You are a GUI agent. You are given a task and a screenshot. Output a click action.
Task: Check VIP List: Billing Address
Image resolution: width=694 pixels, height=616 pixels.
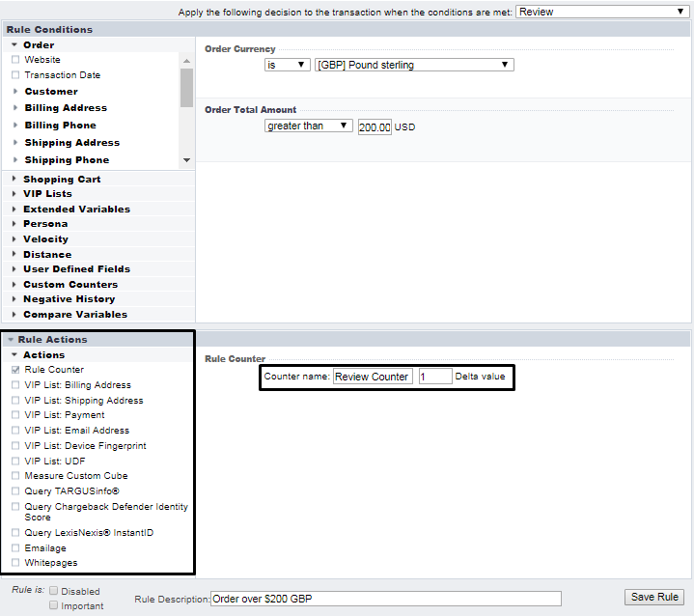15,384
